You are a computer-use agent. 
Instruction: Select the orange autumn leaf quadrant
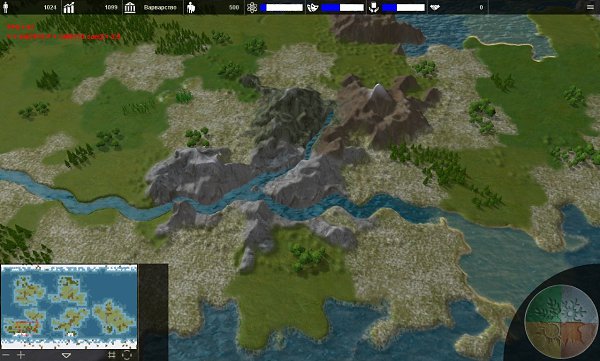click(x=579, y=339)
